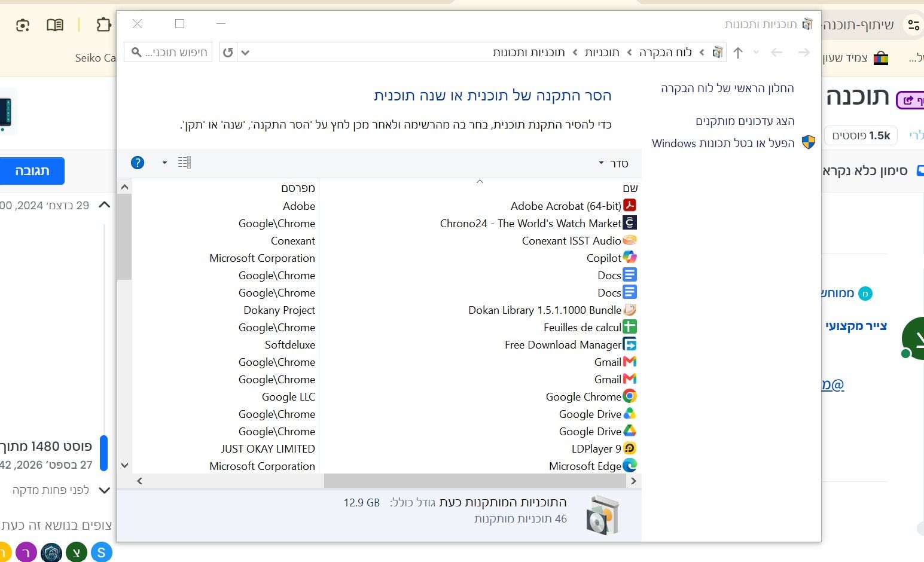The image size is (924, 562).
Task: Open the recent locations dropdown arrow
Action: pos(757,53)
